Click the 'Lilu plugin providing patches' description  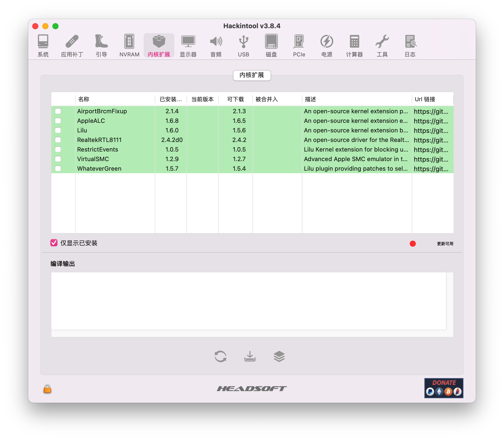[356, 169]
